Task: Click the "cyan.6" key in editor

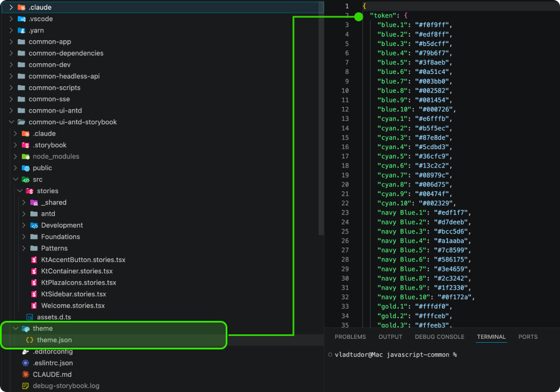Action: [x=393, y=166]
